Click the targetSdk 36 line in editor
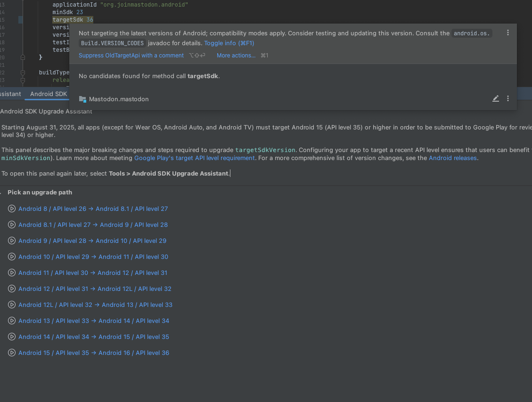The height and width of the screenshot is (402, 532). click(73, 20)
